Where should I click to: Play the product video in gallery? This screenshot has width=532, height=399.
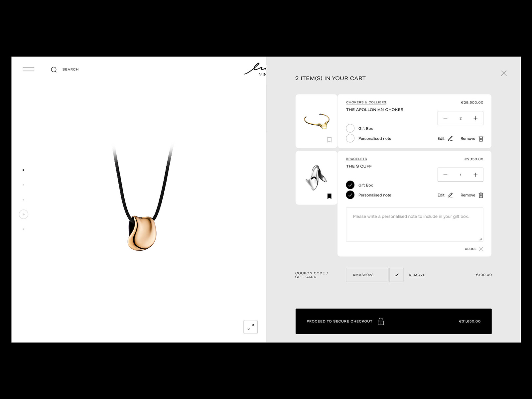point(24,214)
